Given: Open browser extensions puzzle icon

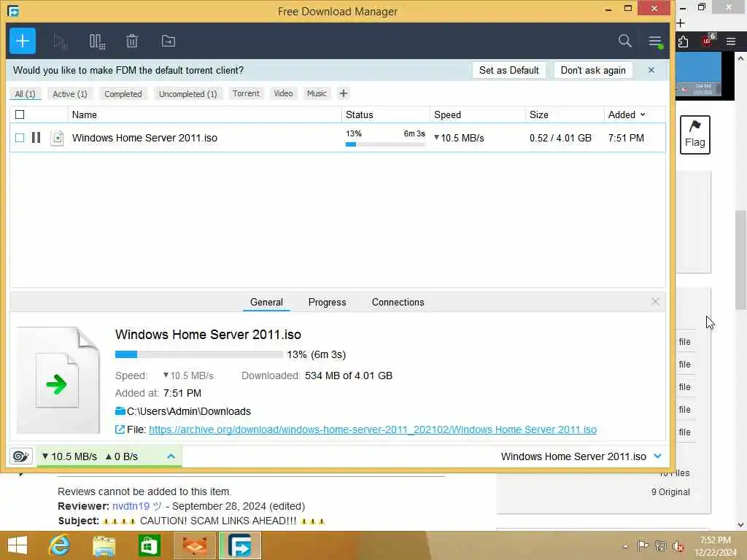Looking at the screenshot, I should (x=683, y=42).
